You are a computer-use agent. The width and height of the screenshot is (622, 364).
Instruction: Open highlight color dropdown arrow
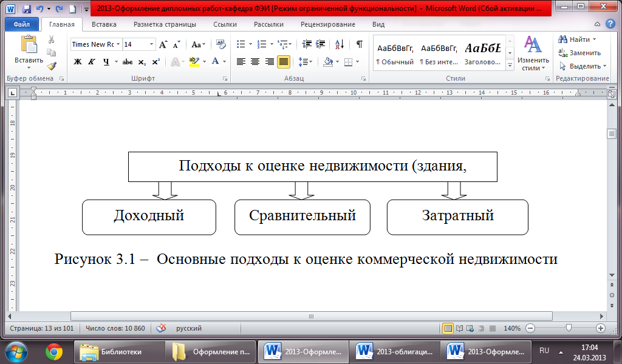pos(204,62)
